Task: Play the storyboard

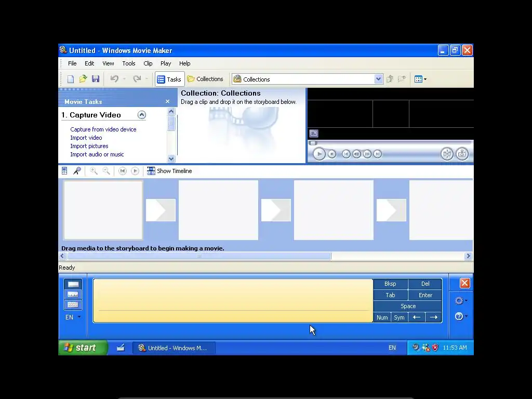Action: (135, 171)
